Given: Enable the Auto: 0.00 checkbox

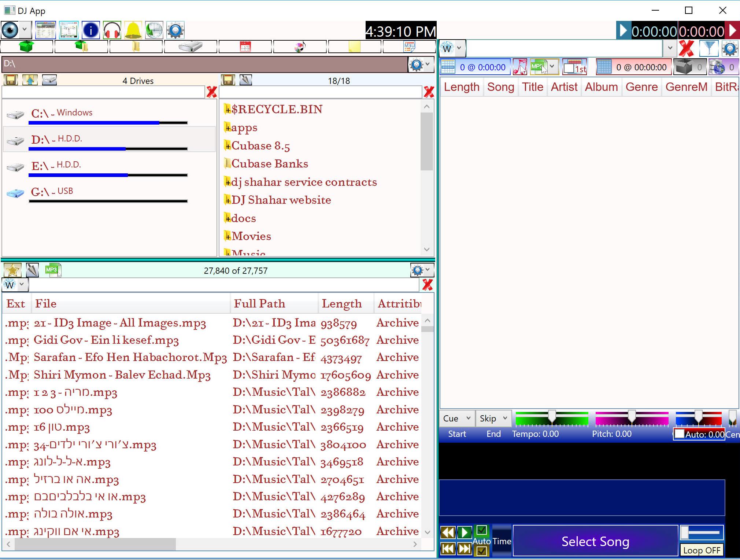Looking at the screenshot, I should coord(680,434).
